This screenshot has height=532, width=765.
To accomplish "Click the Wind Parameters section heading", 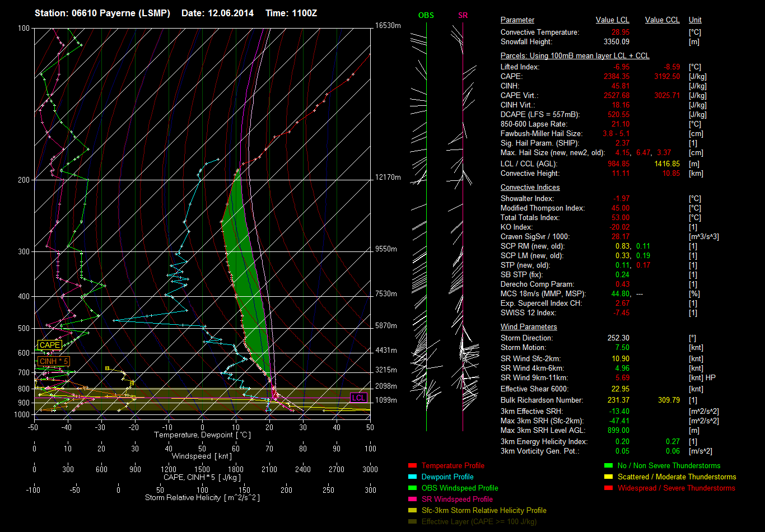I will point(529,326).
